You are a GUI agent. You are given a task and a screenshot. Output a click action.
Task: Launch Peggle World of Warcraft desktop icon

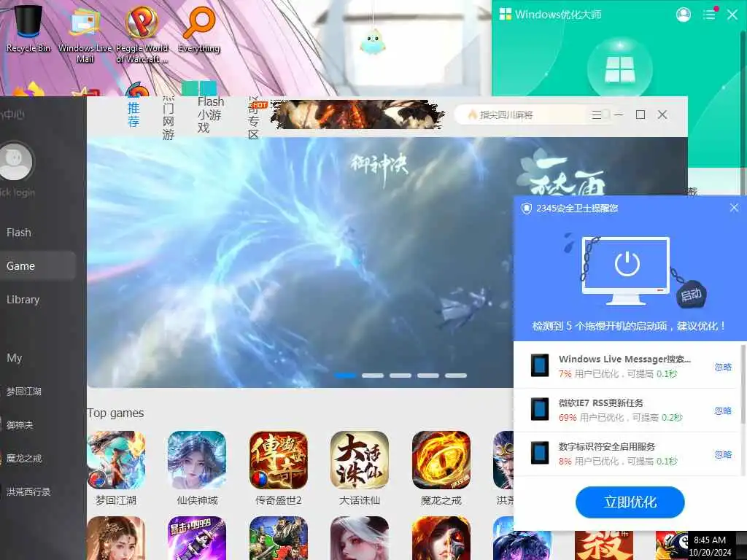pyautogui.click(x=142, y=34)
